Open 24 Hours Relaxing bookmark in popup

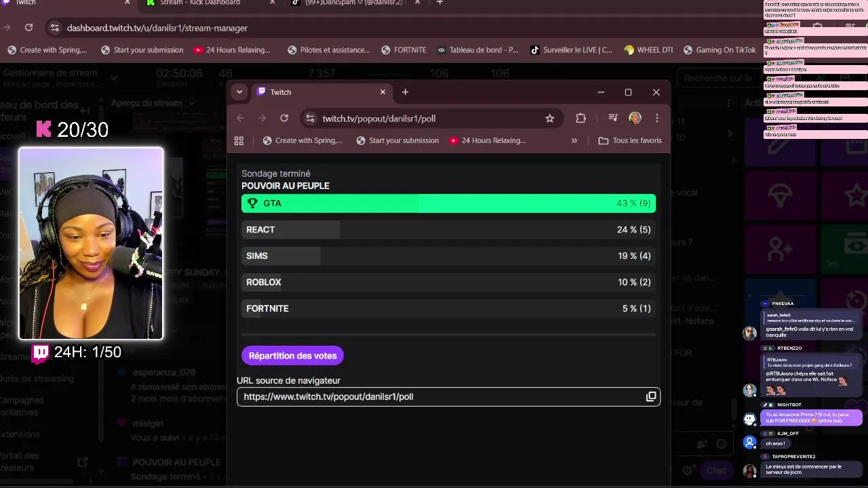488,140
